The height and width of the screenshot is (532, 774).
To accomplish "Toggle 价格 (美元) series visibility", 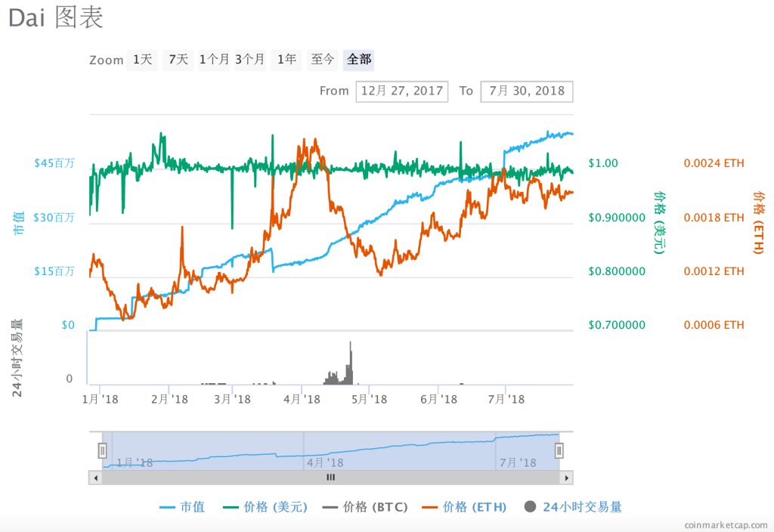I will click(266, 507).
